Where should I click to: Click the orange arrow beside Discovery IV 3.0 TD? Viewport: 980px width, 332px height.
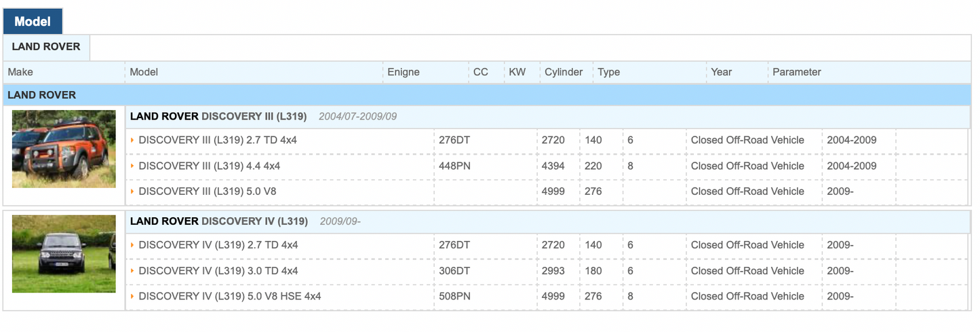pos(133,271)
